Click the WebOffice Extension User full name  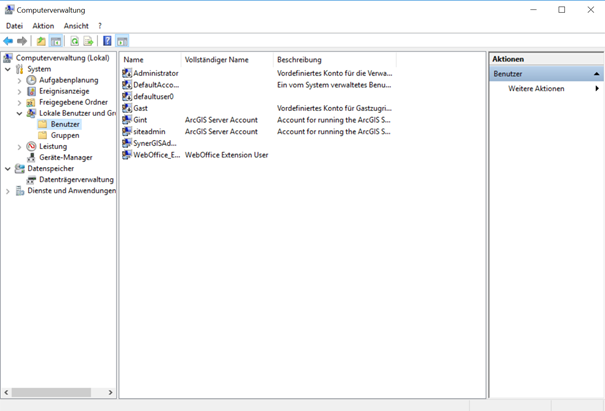coord(226,155)
